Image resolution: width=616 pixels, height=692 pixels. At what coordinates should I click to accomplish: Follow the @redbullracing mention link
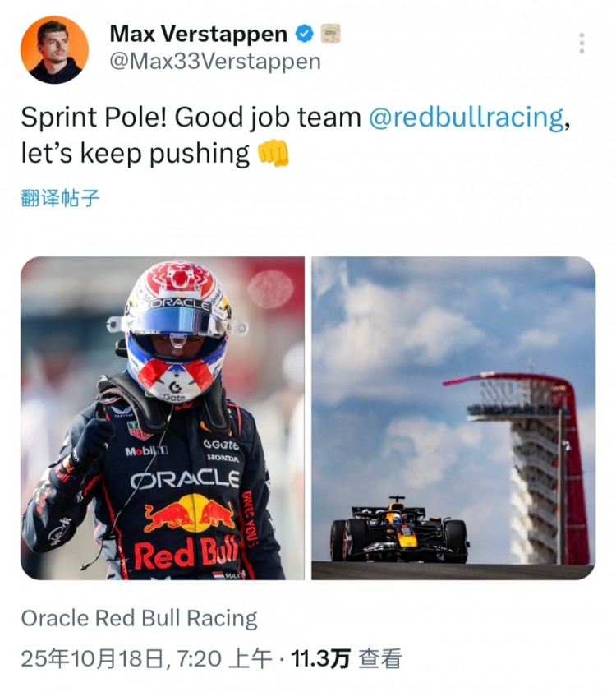pyautogui.click(x=467, y=118)
